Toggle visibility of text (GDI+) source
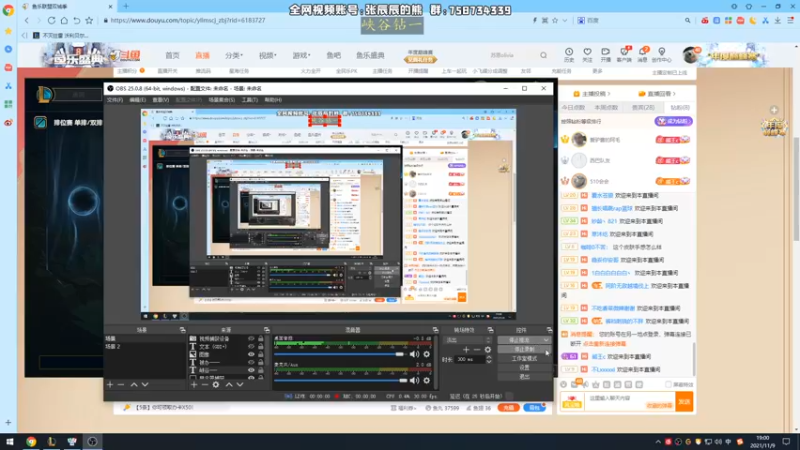This screenshot has height=450, width=800. point(251,346)
